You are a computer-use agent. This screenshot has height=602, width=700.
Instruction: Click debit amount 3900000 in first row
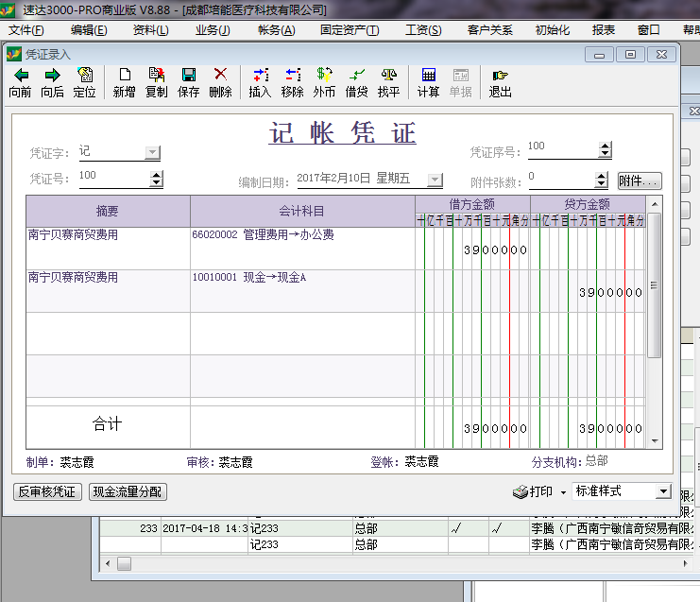pos(495,249)
